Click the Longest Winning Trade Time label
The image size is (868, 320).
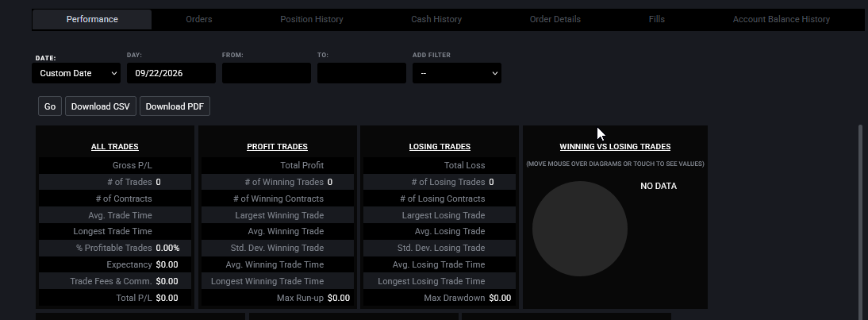(x=267, y=281)
